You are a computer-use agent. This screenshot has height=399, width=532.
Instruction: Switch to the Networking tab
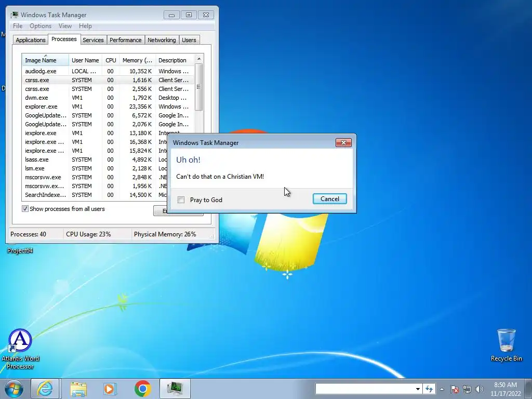[x=162, y=40]
